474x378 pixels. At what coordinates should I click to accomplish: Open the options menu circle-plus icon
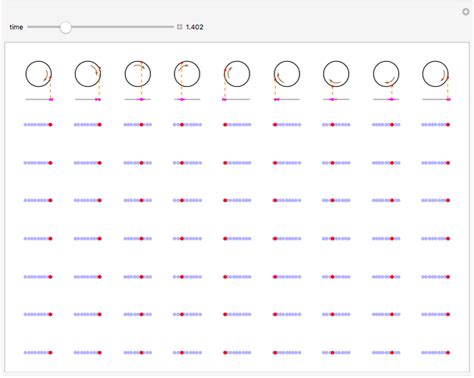[466, 12]
